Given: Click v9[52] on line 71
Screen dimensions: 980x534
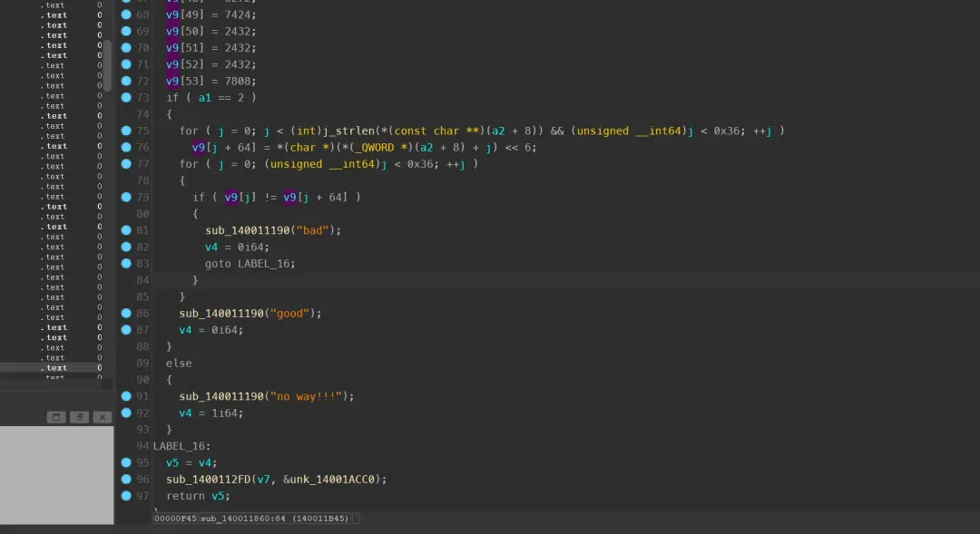Looking at the screenshot, I should (x=185, y=64).
